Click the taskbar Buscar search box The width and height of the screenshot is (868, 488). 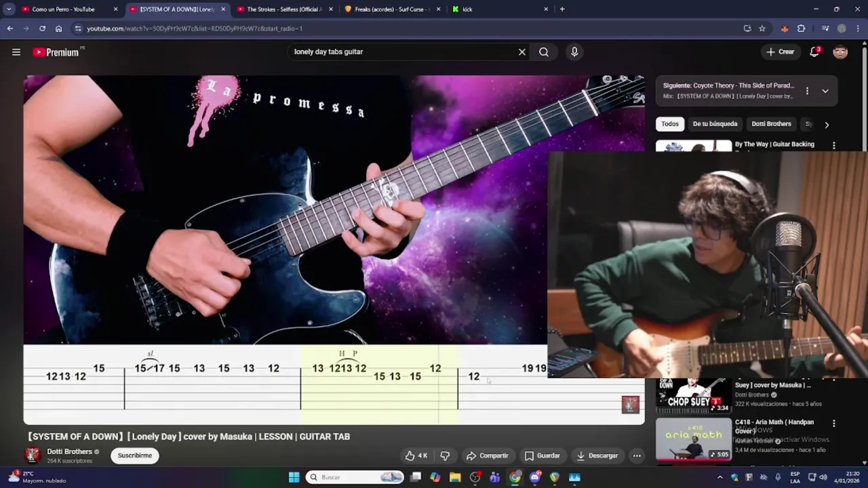click(x=355, y=477)
